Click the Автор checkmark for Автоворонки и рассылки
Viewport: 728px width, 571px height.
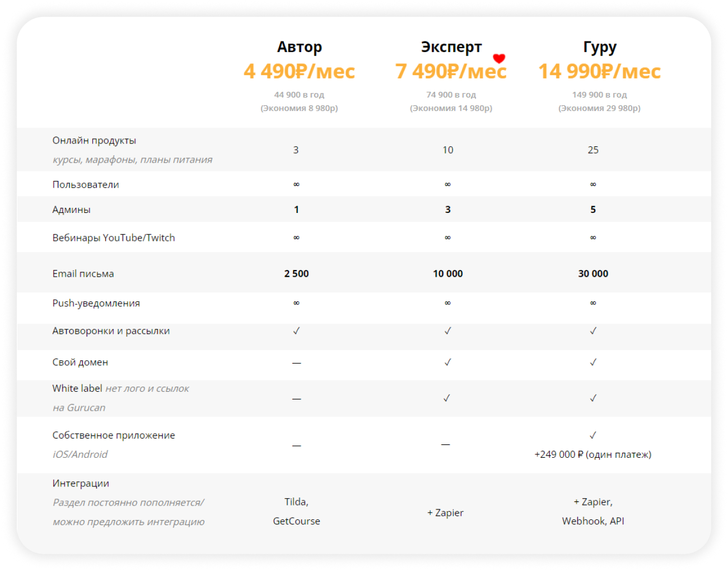coord(296,331)
